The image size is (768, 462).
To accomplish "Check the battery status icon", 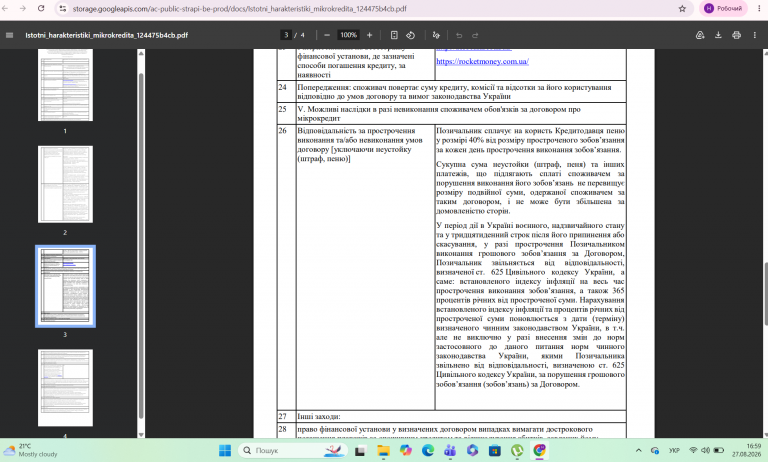I will (x=719, y=450).
